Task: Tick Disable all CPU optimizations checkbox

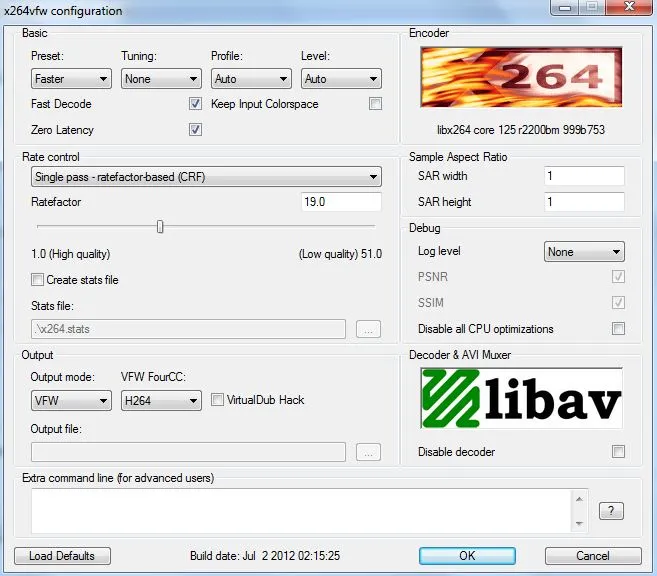Action: (x=618, y=328)
